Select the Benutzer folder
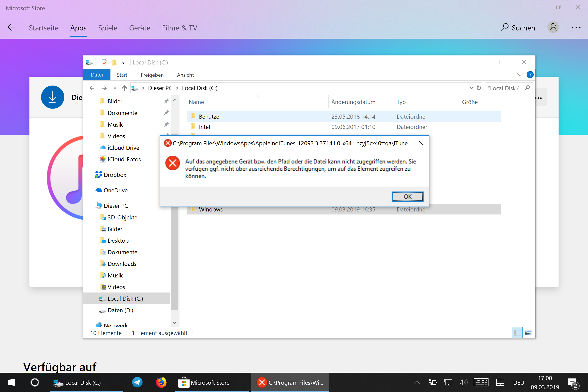Image resolution: width=588 pixels, height=392 pixels. coord(344,116)
